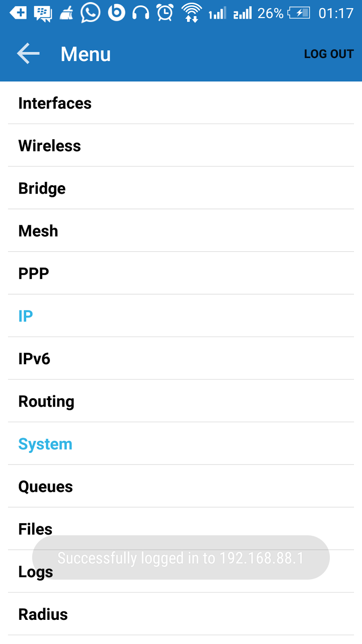This screenshot has width=362, height=644.
Task: Tap the Wi-Fi signal status icon
Action: 191,13
